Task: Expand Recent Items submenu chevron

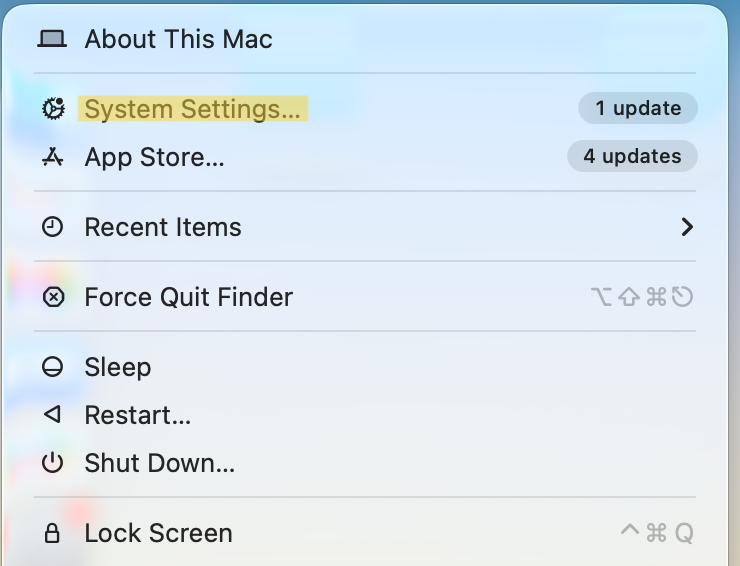Action: pos(687,227)
